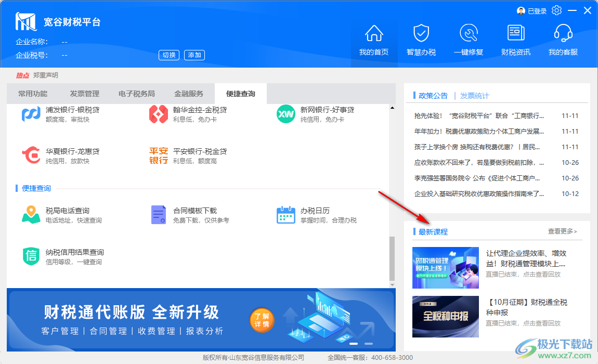Open 办税日历 calendar icon

[285, 215]
